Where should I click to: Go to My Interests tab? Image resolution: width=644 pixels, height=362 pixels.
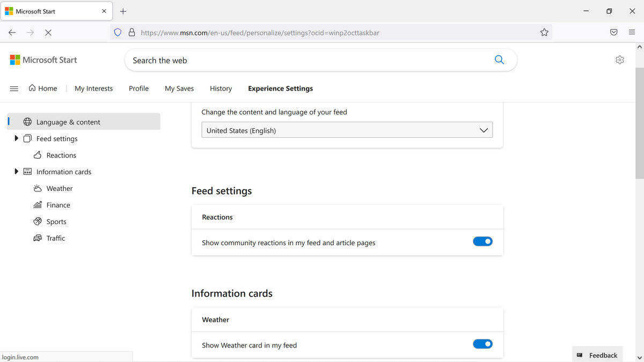93,88
